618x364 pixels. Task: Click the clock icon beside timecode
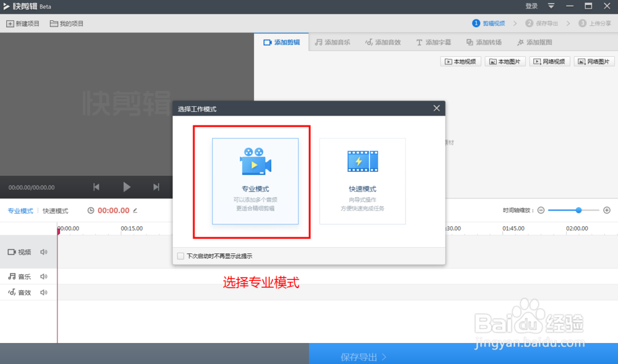click(91, 210)
